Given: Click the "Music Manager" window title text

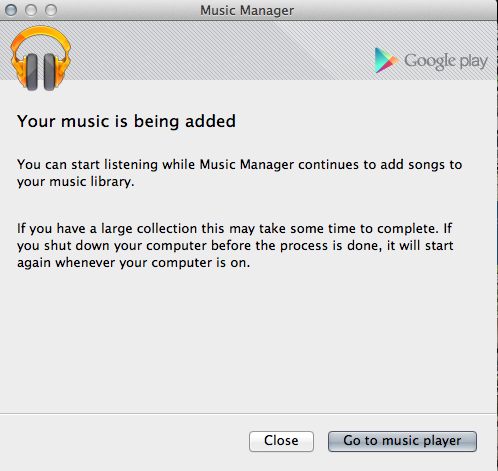Looking at the screenshot, I should point(247,10).
